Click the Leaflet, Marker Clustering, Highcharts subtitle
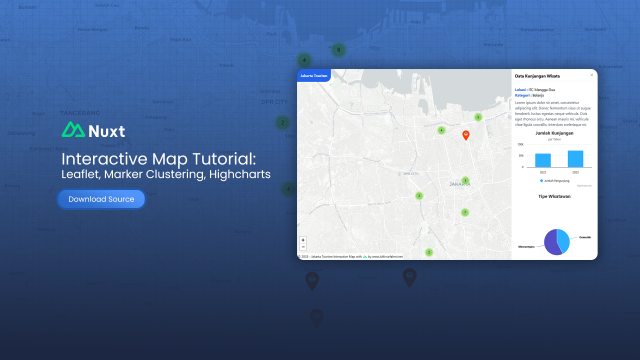This screenshot has width=640, height=360. click(166, 174)
